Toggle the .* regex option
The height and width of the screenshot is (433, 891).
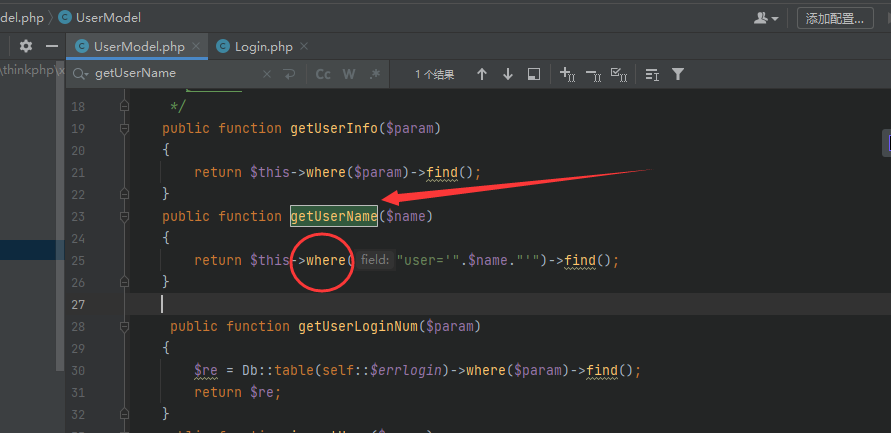pyautogui.click(x=374, y=74)
